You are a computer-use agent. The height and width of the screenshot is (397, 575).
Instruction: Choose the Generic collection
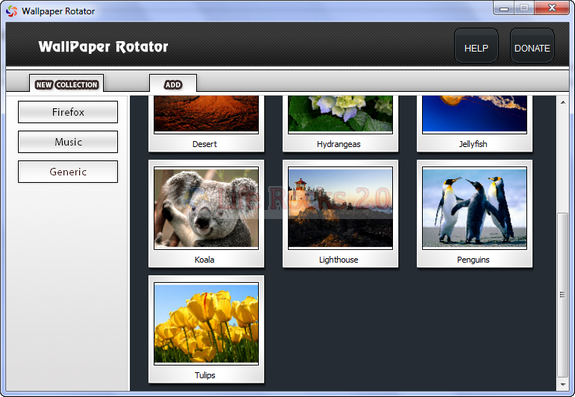(x=68, y=171)
